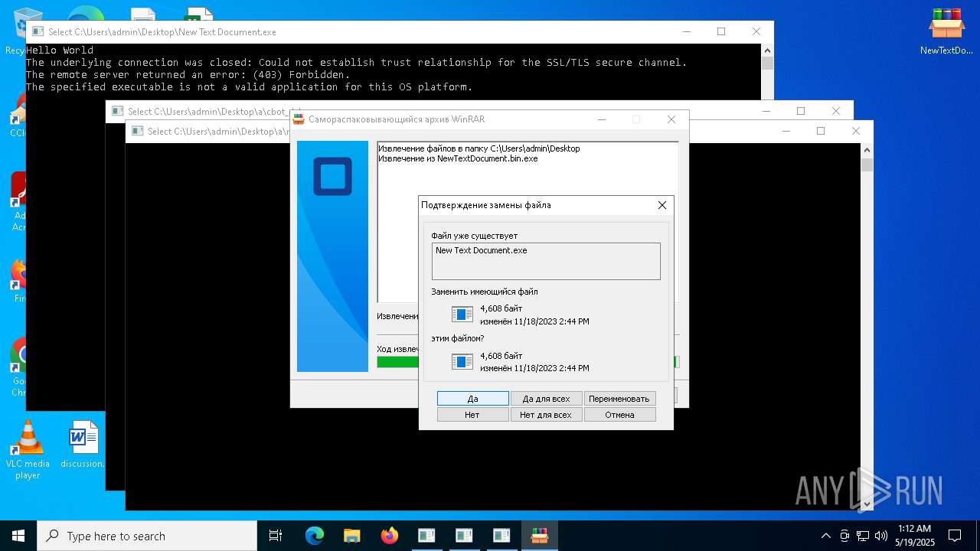Switch to second console window taskbar icon
The height and width of the screenshot is (551, 980).
464,536
